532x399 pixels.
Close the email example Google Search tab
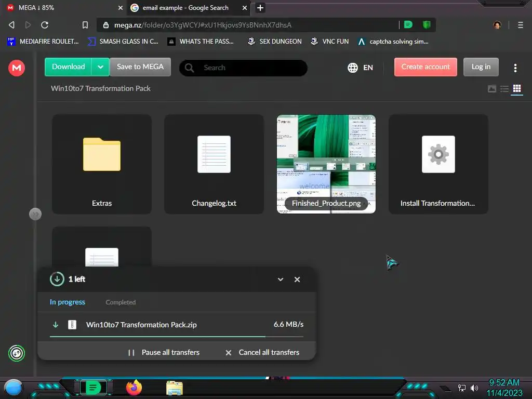click(x=244, y=7)
